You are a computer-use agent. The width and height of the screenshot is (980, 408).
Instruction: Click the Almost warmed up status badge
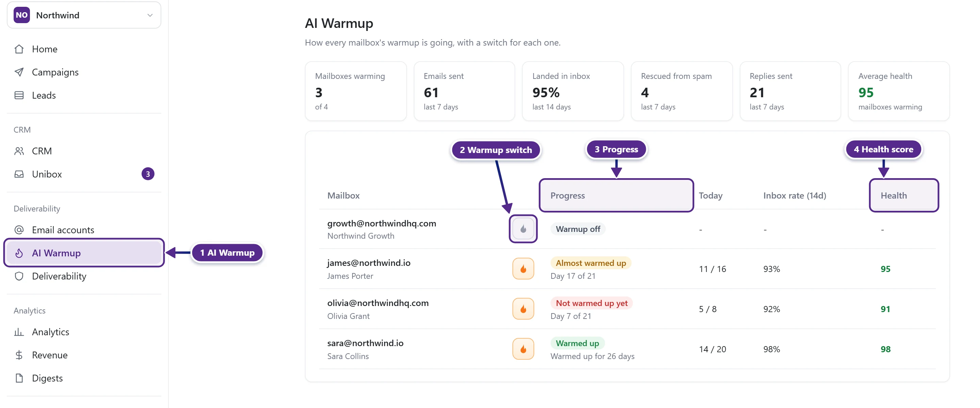pyautogui.click(x=590, y=263)
